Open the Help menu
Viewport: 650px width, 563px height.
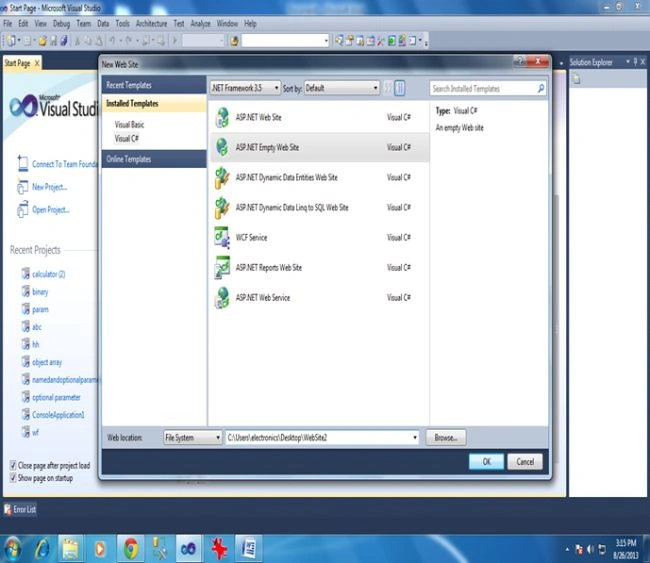click(x=250, y=24)
